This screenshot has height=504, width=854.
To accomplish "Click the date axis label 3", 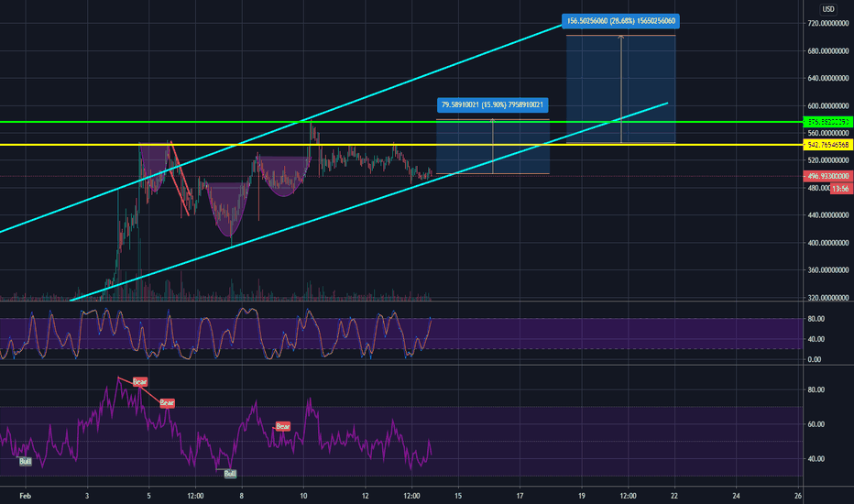I will 87,496.
